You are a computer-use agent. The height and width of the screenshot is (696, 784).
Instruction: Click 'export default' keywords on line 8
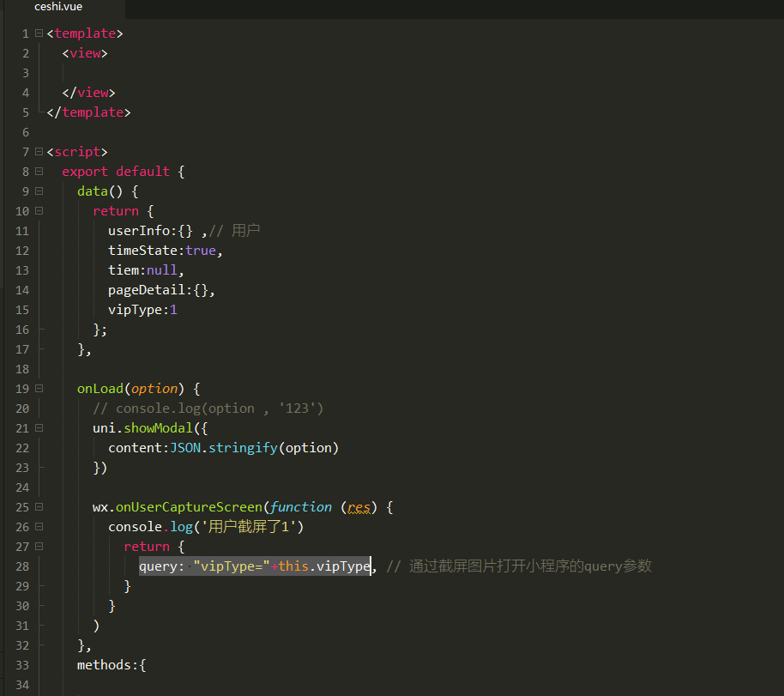pyautogui.click(x=116, y=172)
